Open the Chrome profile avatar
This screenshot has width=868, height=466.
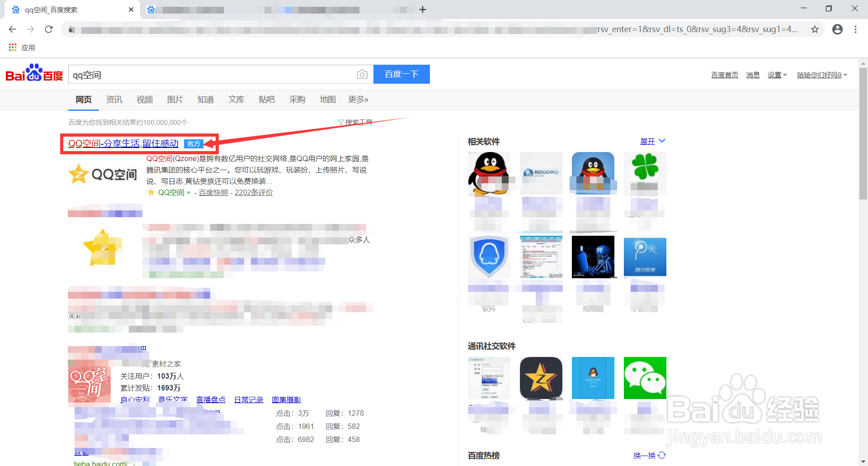pos(837,29)
